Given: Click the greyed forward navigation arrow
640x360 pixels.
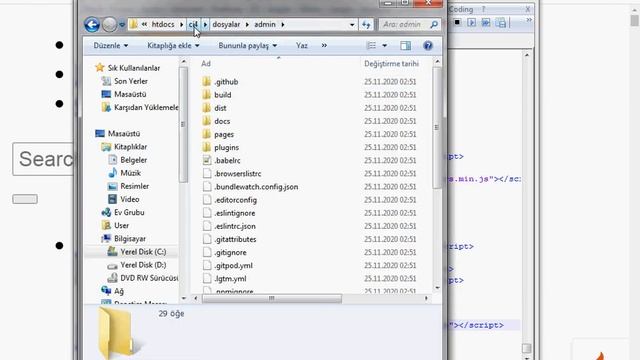Looking at the screenshot, I should click(x=109, y=24).
